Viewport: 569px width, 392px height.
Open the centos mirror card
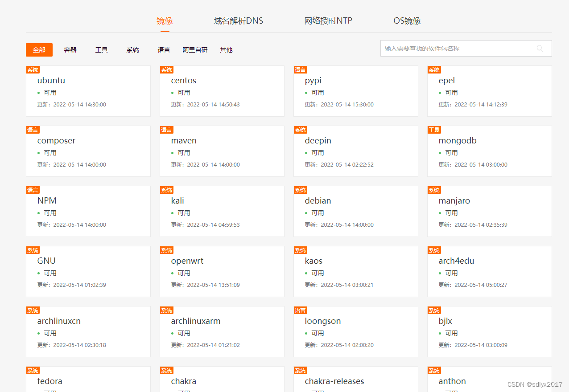click(x=222, y=91)
